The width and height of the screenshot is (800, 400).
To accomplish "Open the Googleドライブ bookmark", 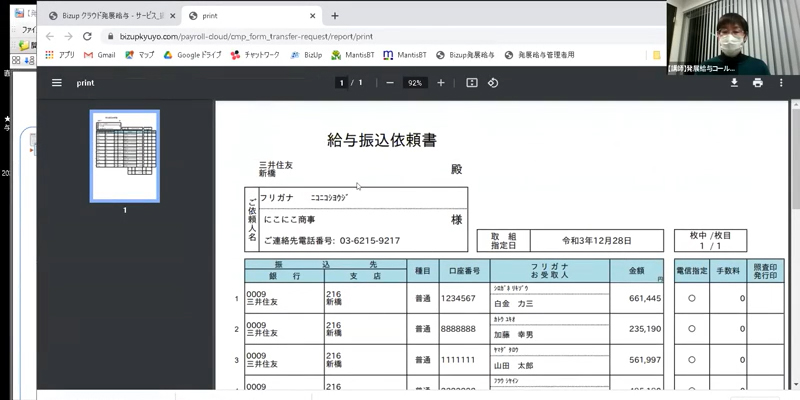I will click(192, 55).
